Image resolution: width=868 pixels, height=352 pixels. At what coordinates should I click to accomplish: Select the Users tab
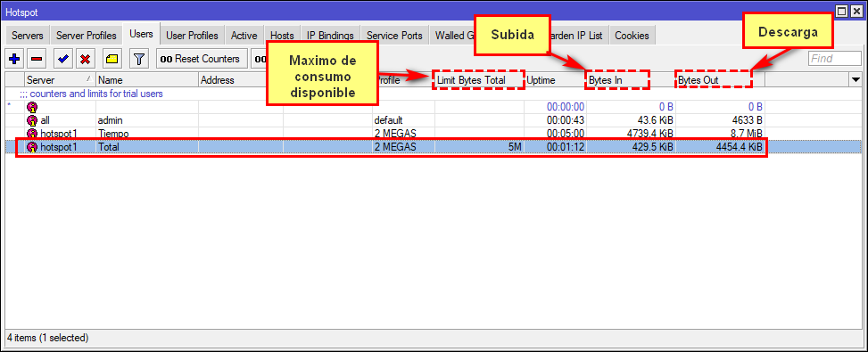pyautogui.click(x=141, y=34)
